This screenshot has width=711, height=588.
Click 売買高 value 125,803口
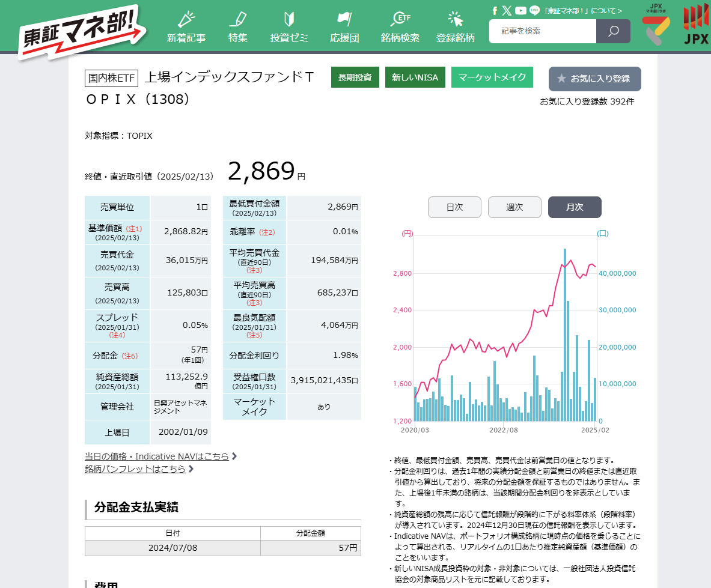(188, 292)
